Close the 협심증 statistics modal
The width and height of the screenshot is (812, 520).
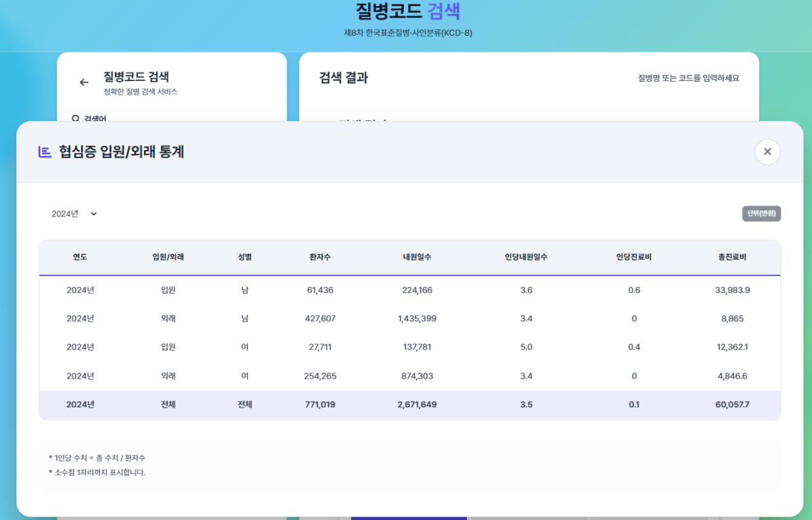(x=767, y=152)
